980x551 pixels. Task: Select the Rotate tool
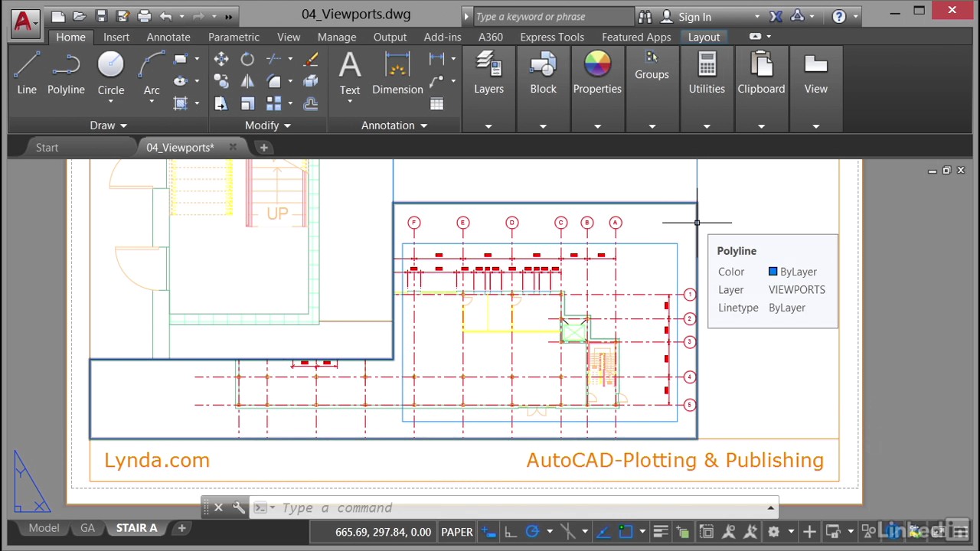point(247,59)
